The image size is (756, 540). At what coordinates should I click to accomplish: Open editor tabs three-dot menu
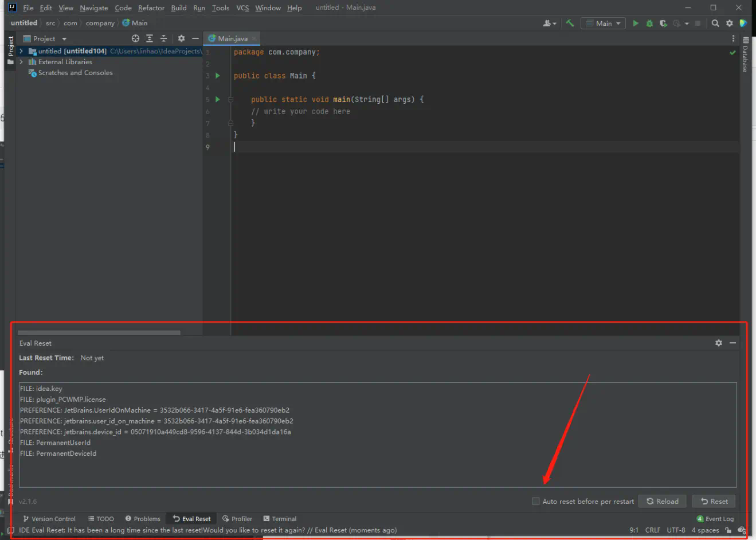click(733, 38)
